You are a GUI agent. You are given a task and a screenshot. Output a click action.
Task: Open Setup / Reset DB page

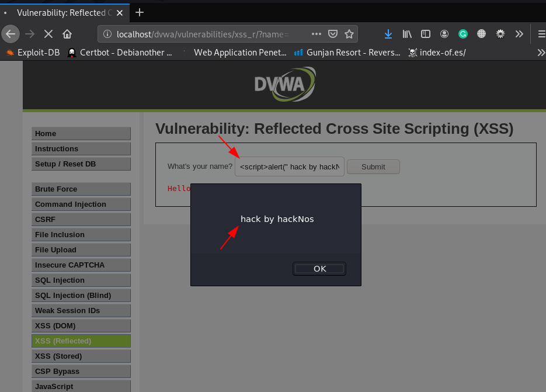pos(81,164)
